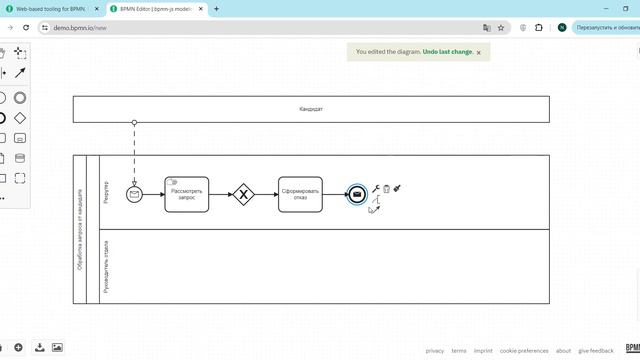This screenshot has width=640, height=360.
Task: Select create group dashed box in palette
Action: tap(20, 178)
